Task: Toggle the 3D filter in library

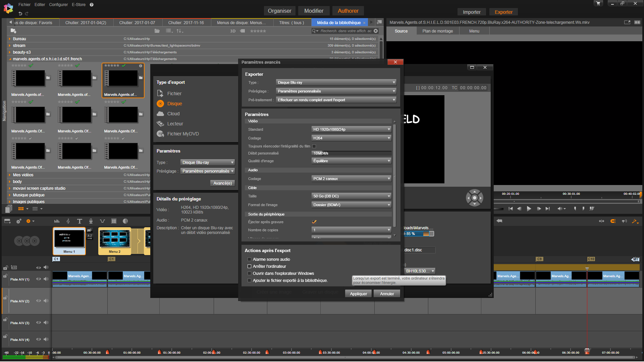Action: 233,31
